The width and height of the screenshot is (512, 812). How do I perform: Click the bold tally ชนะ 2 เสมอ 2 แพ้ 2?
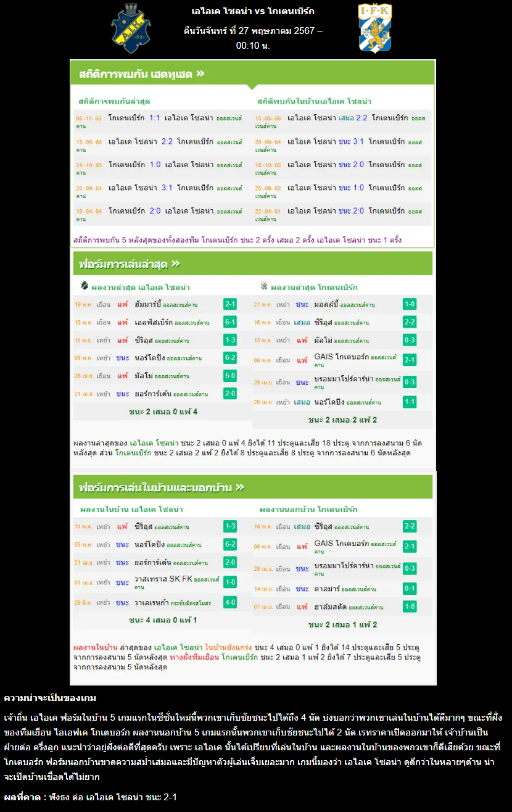[x=343, y=420]
